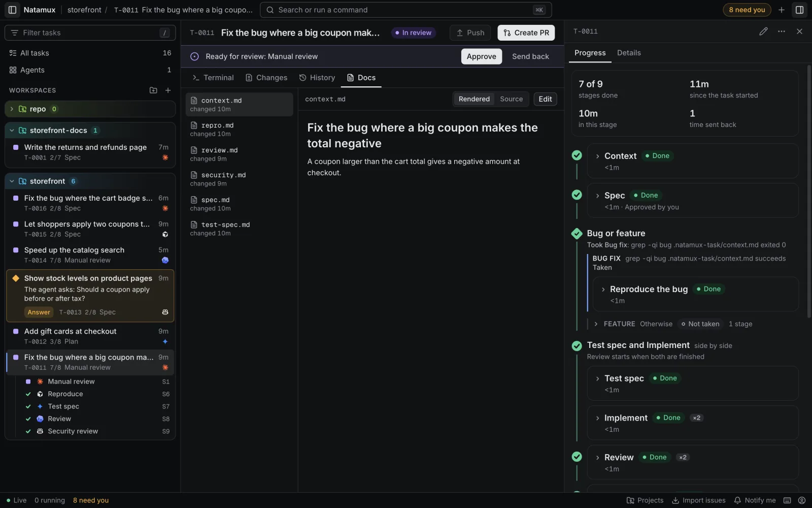Collapse the storefront workspace
Viewport: 812px width, 508px height.
pos(12,181)
